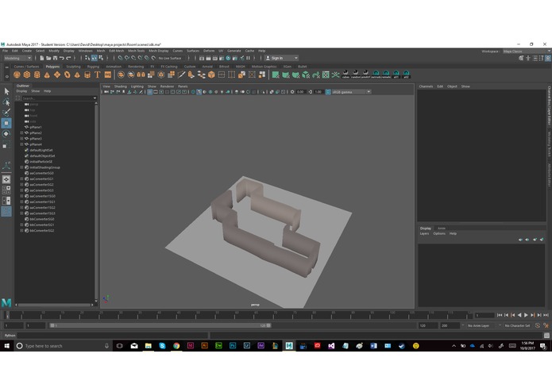Toggle snap to curves magnet icon
The height and width of the screenshot is (392, 552).
[x=127, y=58]
